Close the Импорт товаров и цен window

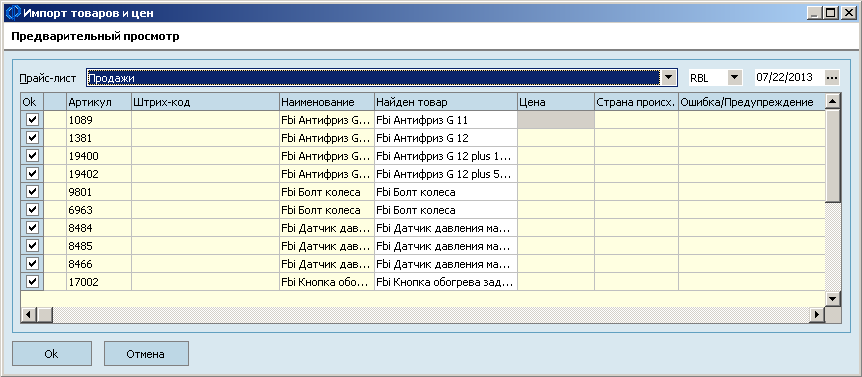pyautogui.click(x=848, y=12)
